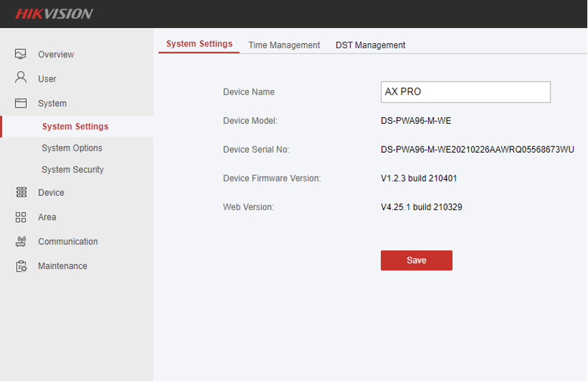Click the Maintenance clipboard icon

click(21, 266)
